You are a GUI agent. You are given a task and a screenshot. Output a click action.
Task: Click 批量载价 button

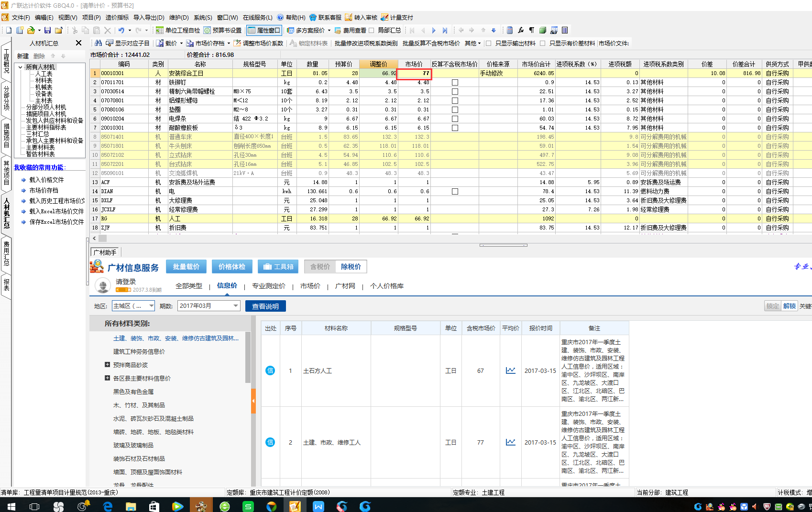186,267
